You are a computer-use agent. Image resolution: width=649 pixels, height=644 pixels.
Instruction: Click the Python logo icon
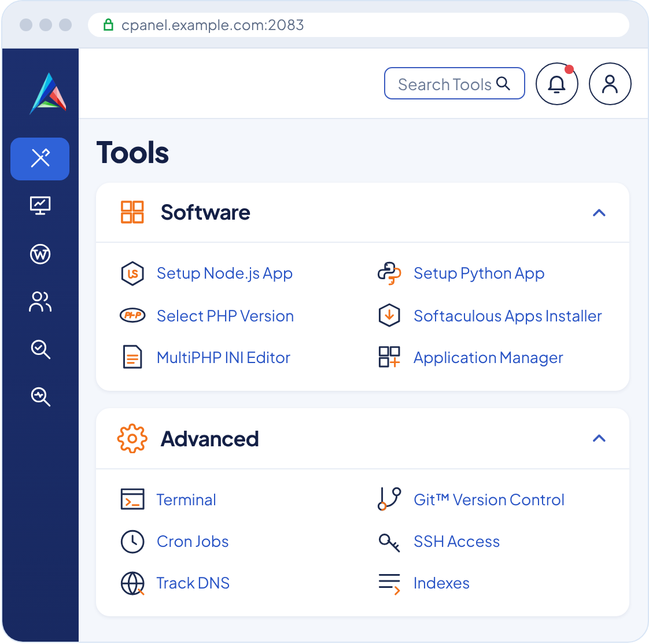pos(389,273)
